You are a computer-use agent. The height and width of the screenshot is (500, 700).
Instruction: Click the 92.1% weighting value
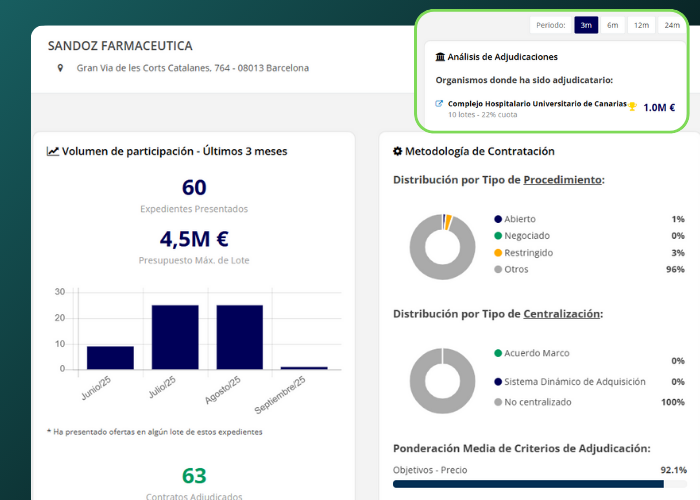click(674, 470)
